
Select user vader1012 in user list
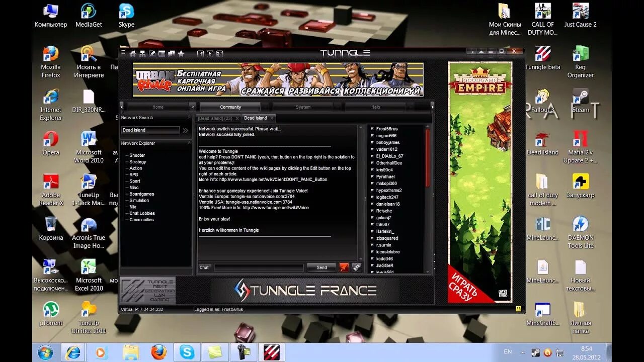[386, 149]
